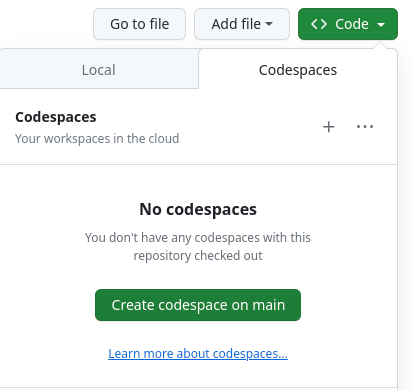Open the three-dot codespace options menu
The image size is (413, 390).
pyautogui.click(x=365, y=127)
